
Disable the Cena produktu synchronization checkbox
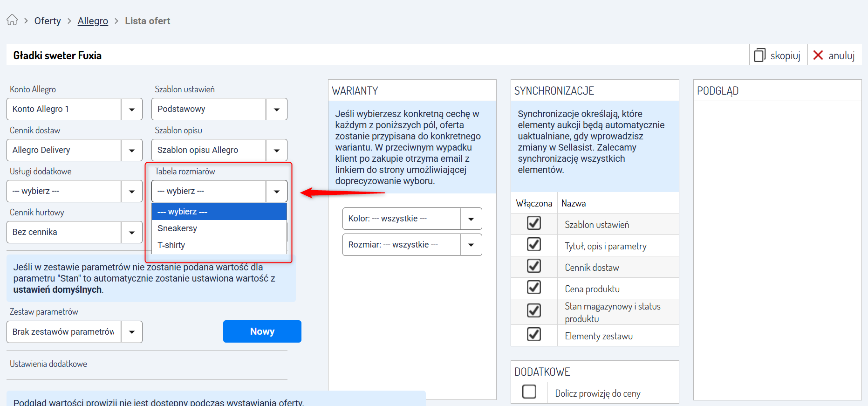click(533, 288)
